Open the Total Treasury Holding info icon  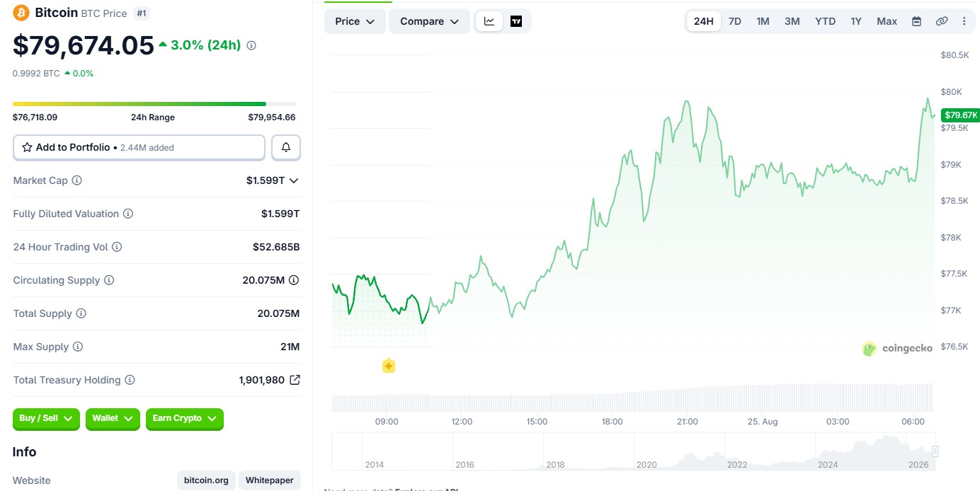point(130,380)
